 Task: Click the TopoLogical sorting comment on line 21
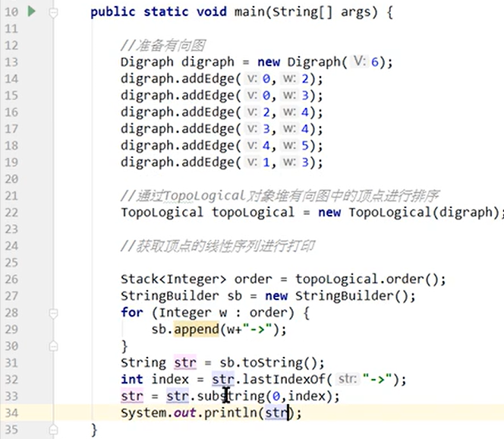pos(279,195)
